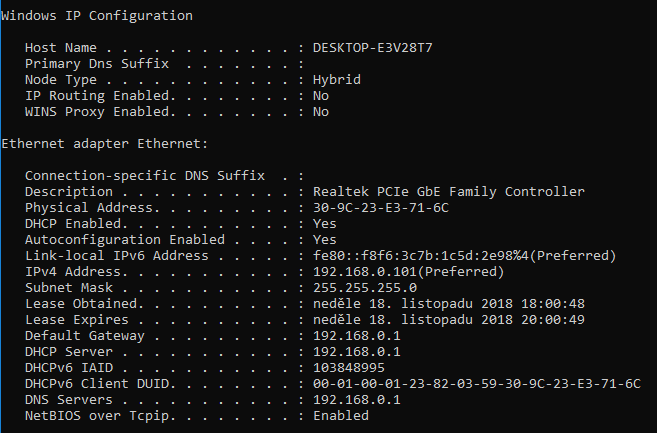Click the Default Gateway address value
This screenshot has width=657, height=433.
pos(356,336)
